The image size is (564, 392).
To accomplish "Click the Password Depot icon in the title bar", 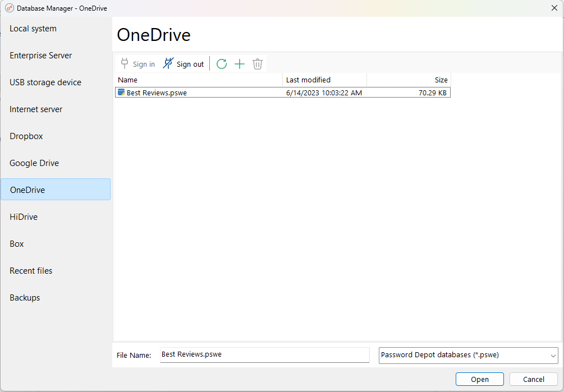I will coord(8,8).
